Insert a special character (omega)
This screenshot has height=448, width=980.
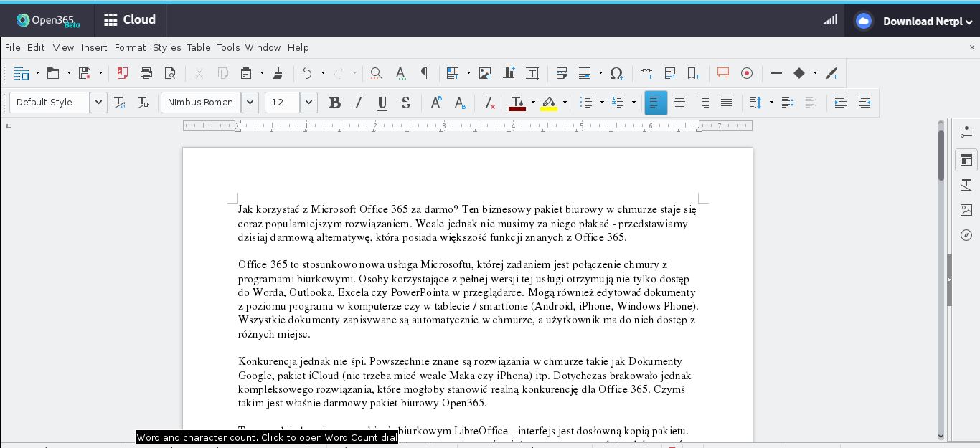click(x=616, y=73)
